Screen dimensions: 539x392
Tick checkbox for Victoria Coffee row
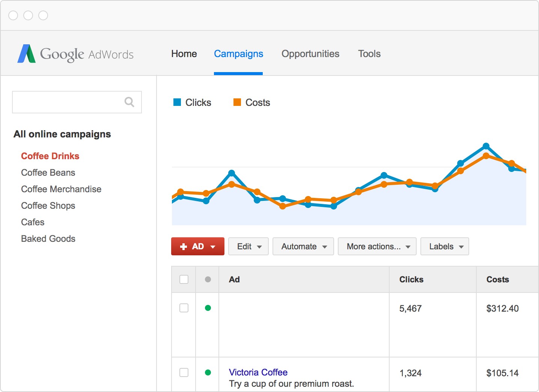(x=184, y=372)
